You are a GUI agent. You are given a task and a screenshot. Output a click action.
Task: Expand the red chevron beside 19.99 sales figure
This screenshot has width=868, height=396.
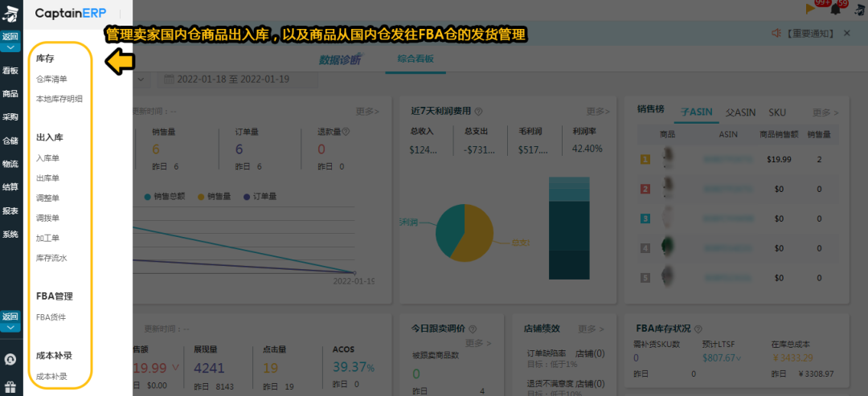pyautogui.click(x=175, y=367)
